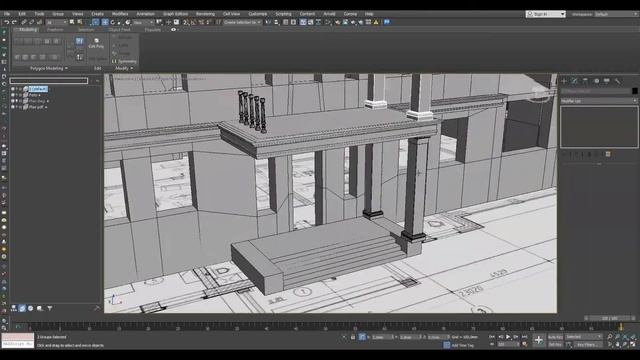640x360 pixels.
Task: Click the Pan View navigation icon
Action: (x=618, y=344)
